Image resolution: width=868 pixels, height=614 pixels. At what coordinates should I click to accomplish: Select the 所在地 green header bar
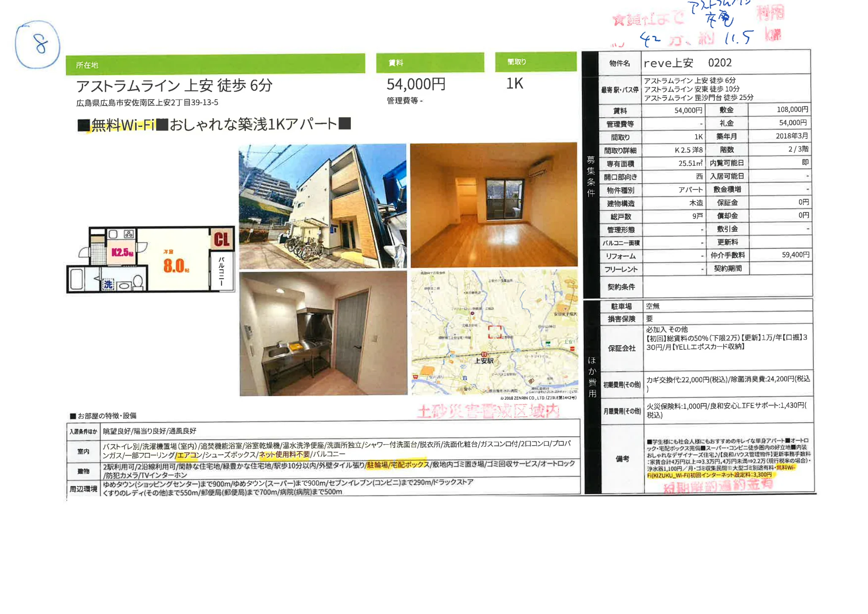pos(215,64)
